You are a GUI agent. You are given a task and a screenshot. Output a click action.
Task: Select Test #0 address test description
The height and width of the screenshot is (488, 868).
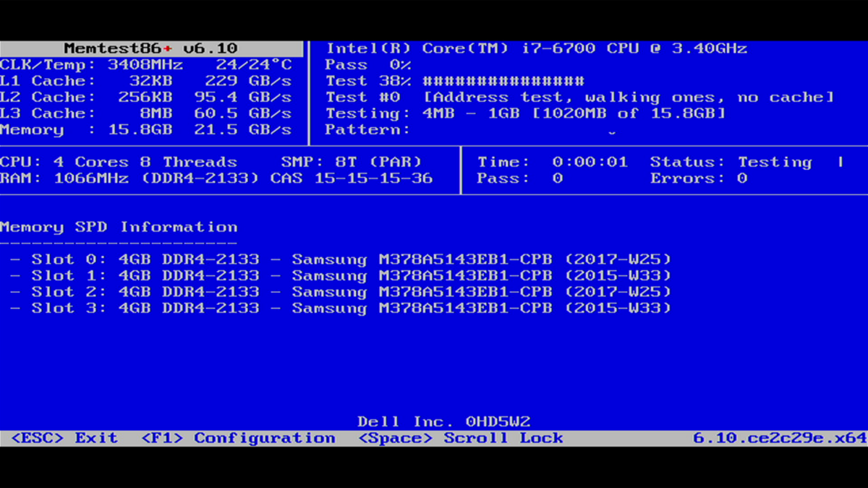click(579, 98)
